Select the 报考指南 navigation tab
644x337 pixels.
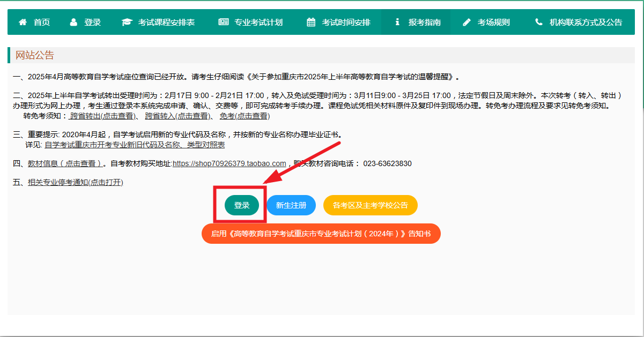pos(424,23)
